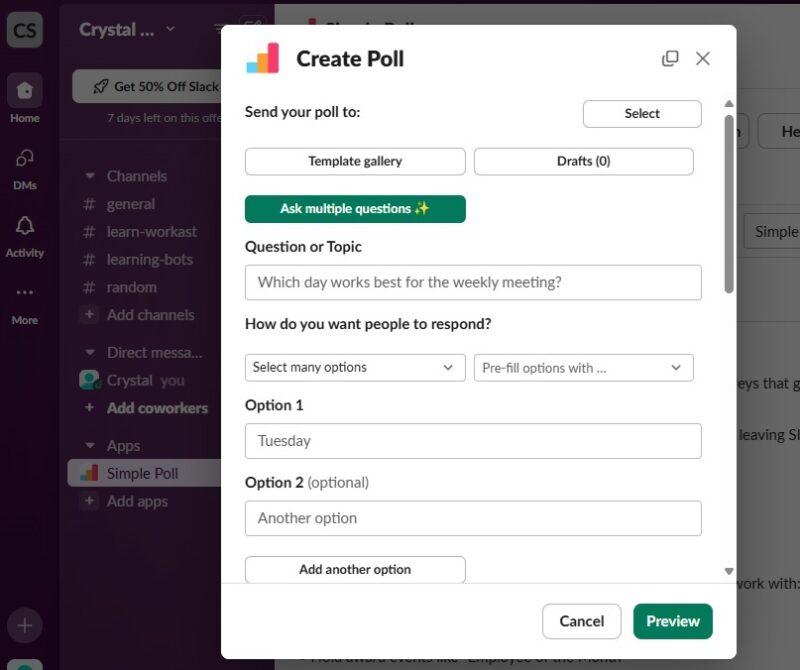Screen dimensions: 800x670
Task: Click the pop-out icon in Create Poll header
Action: [x=668, y=59]
